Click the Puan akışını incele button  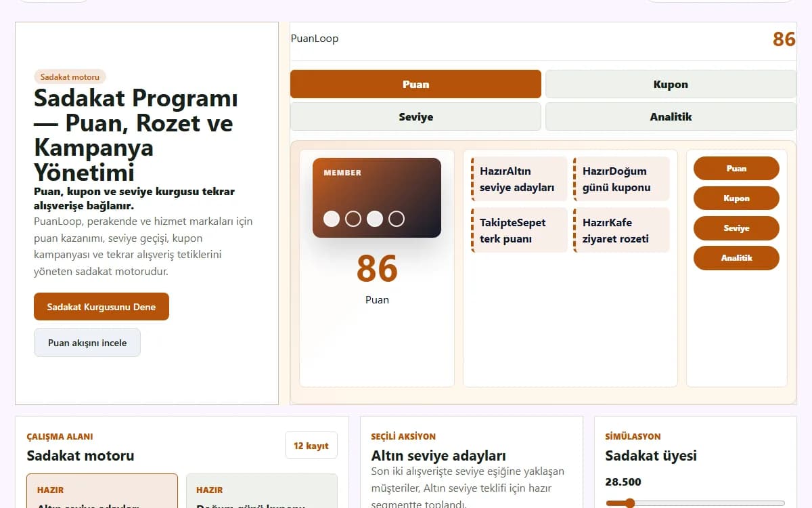[87, 343]
